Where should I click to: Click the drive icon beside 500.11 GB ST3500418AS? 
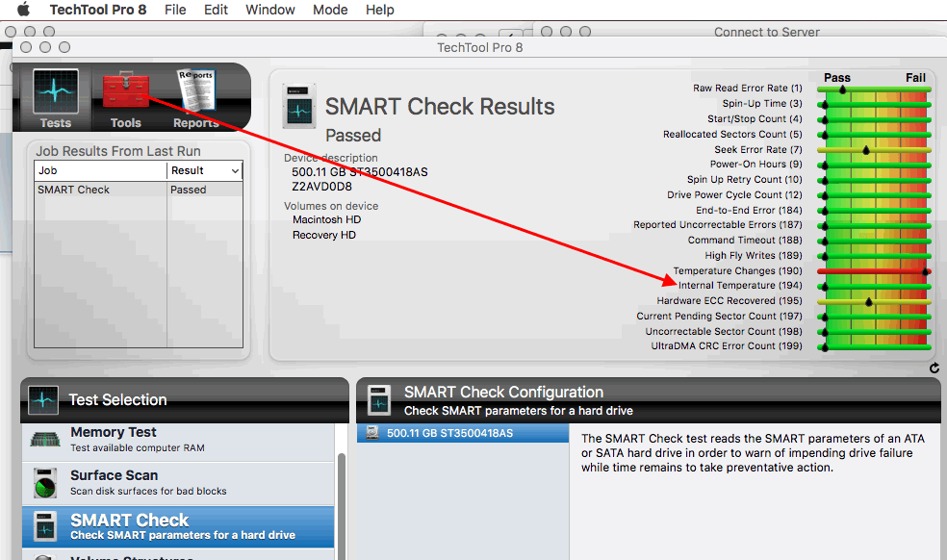click(372, 433)
